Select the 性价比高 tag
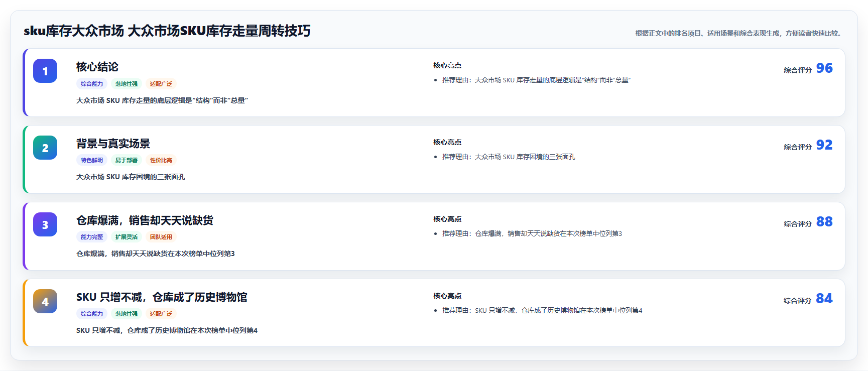Image resolution: width=868 pixels, height=371 pixels. tap(161, 160)
